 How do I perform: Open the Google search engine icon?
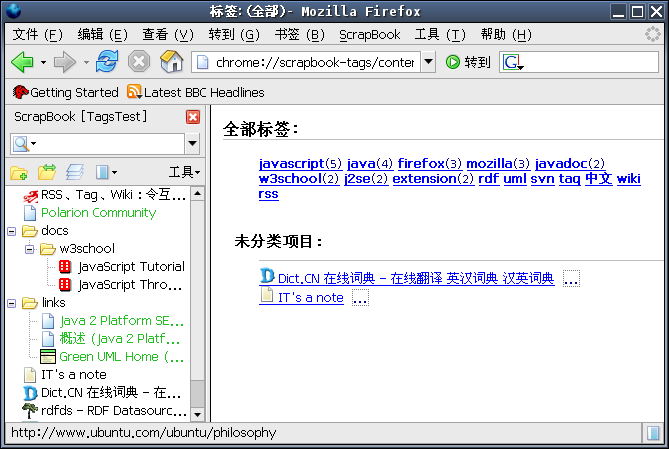click(511, 62)
